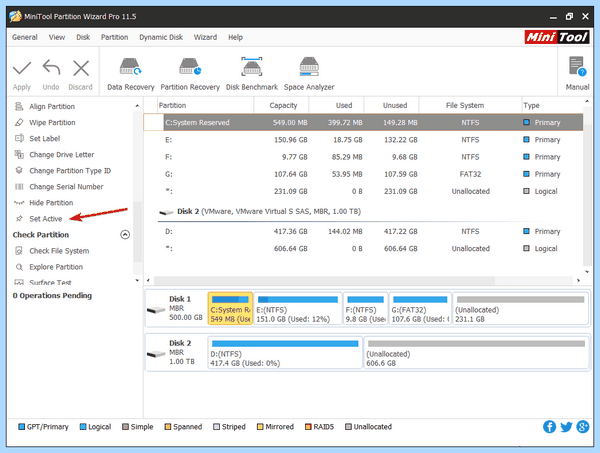Select G: FAT32 partition row
Viewport: 600px width, 453px height.
click(363, 174)
